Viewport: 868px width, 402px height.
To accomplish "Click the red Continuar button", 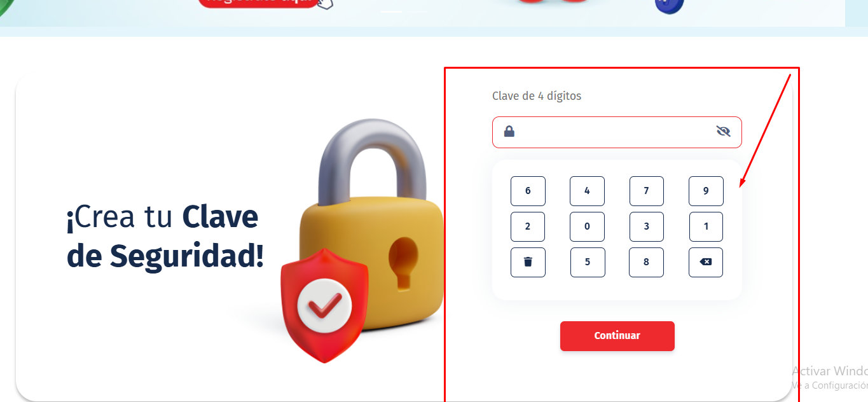I will click(617, 336).
